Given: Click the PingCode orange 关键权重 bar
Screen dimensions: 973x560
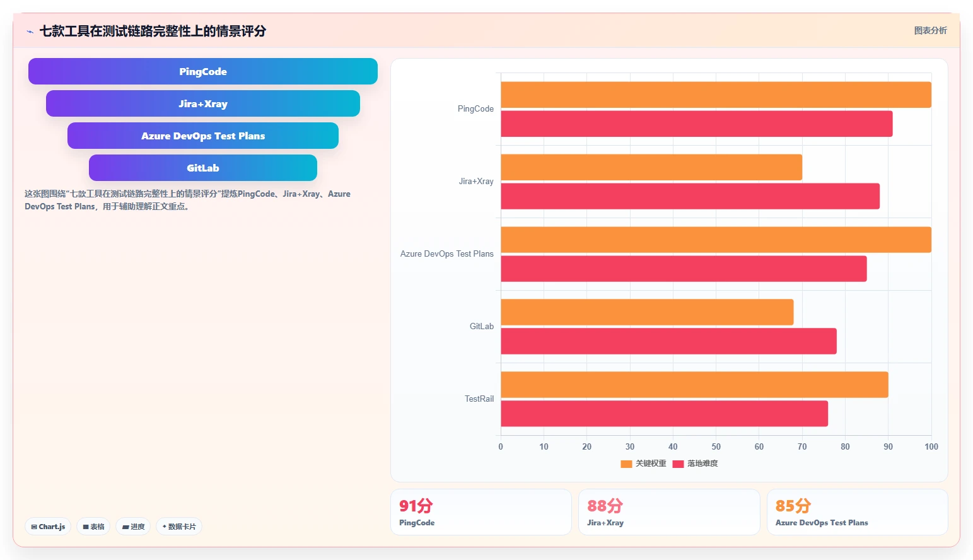Looking at the screenshot, I should 716,95.
